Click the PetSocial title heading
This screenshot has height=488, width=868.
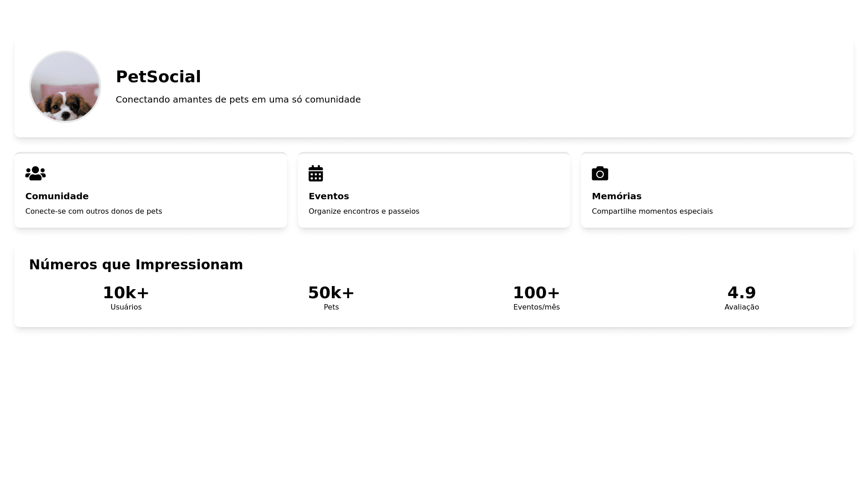tap(158, 77)
